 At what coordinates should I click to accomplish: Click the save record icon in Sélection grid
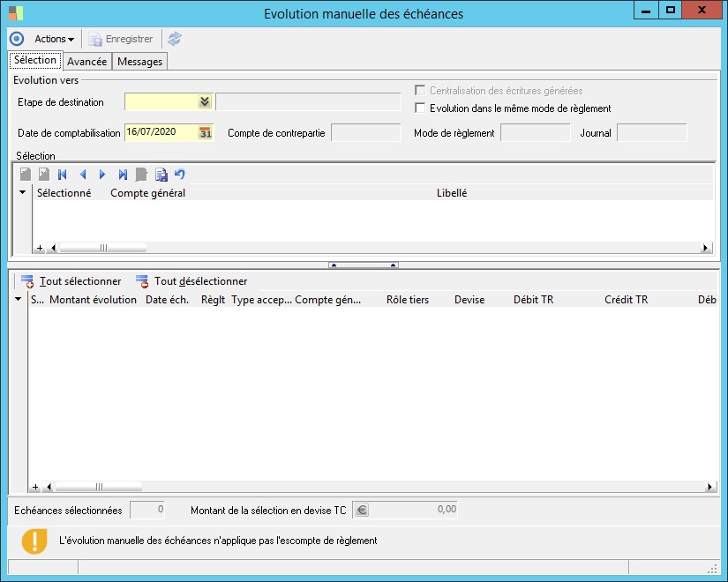click(161, 175)
